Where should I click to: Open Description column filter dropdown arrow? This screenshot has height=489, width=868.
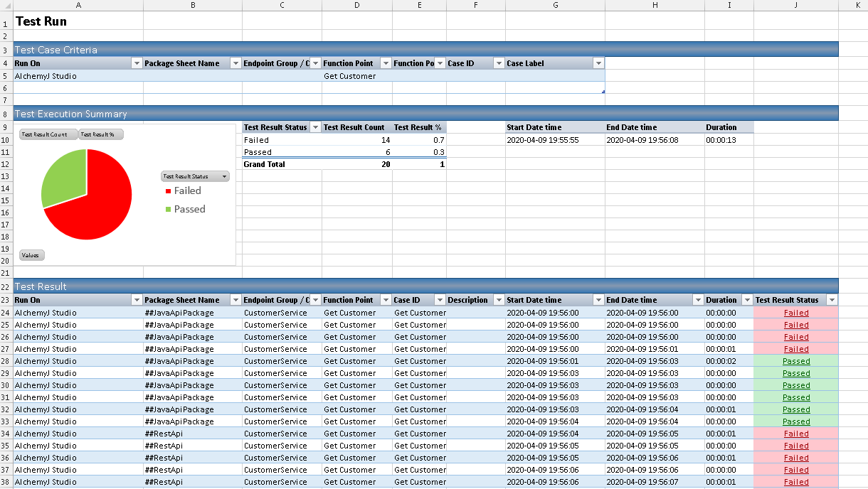point(499,300)
